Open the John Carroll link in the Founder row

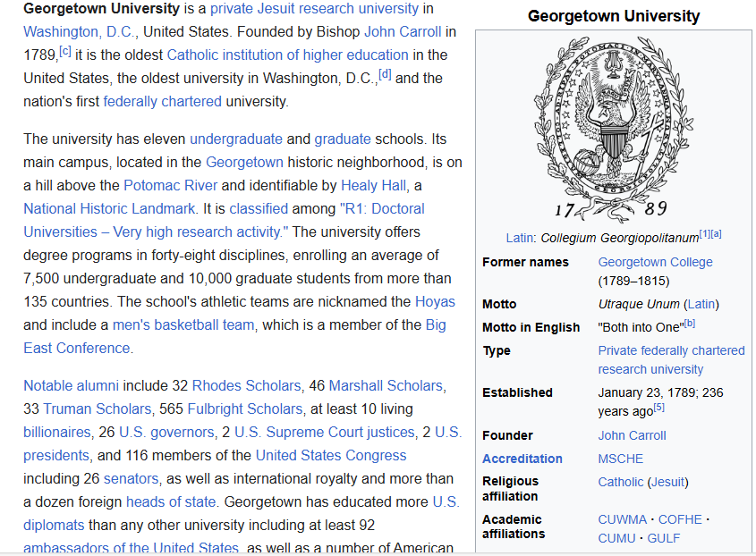tap(633, 435)
